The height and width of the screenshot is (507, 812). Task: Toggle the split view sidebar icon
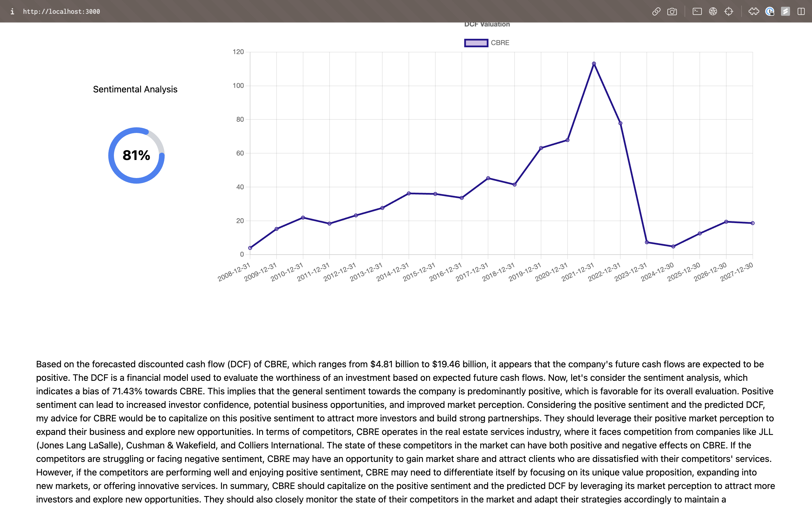(x=801, y=11)
